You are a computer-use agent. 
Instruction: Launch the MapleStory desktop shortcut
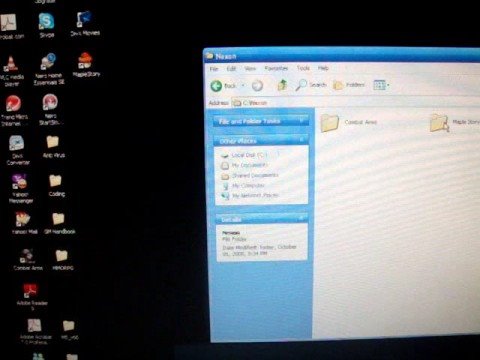86,65
